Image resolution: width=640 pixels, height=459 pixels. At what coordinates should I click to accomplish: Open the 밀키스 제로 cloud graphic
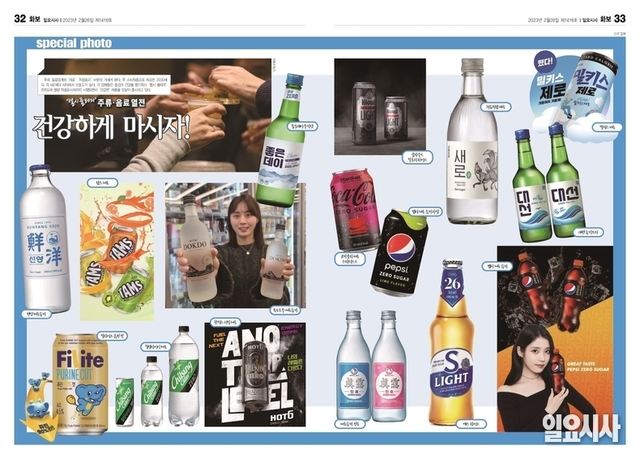pyautogui.click(x=577, y=96)
